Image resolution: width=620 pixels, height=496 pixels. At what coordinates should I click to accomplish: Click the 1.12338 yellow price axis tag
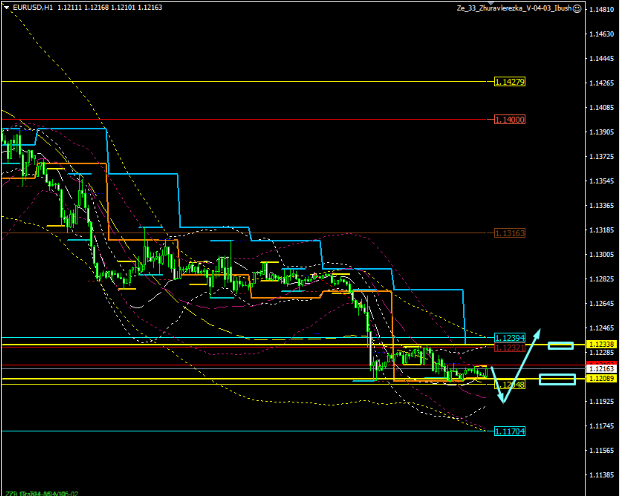point(600,344)
